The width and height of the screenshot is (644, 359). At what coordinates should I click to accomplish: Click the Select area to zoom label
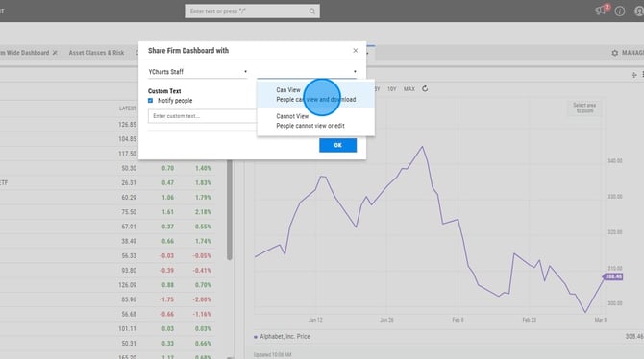coord(584,108)
